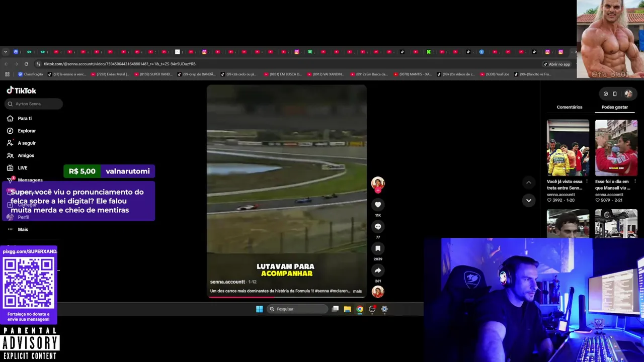
Task: Open File Explorer from taskbar
Action: point(347,309)
